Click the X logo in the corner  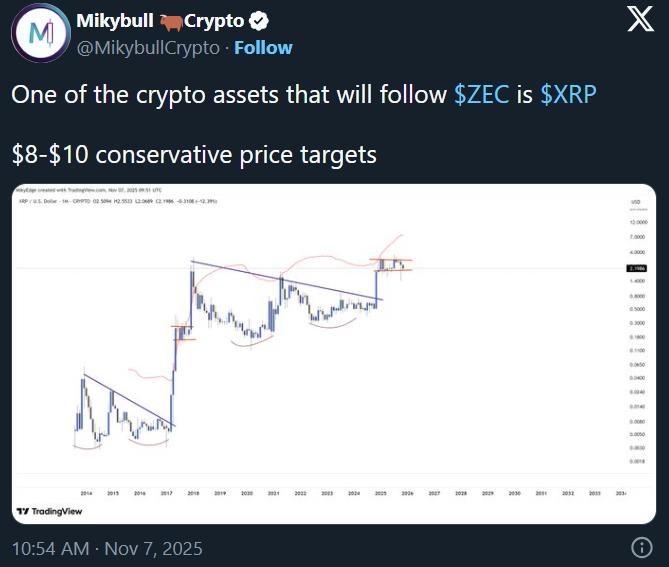640,22
